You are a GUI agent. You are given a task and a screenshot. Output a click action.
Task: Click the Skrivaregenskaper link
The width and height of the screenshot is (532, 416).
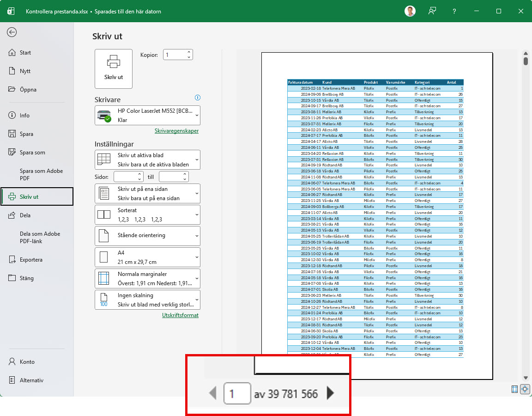point(176,131)
